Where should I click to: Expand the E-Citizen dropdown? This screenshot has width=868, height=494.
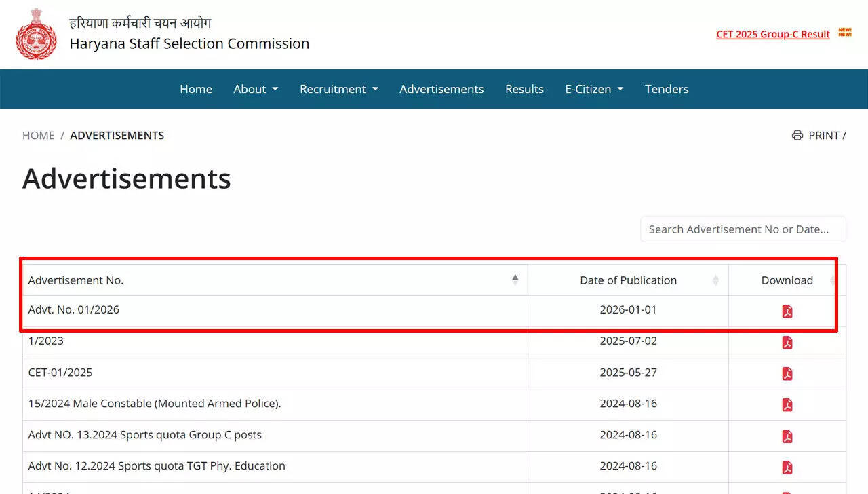594,89
